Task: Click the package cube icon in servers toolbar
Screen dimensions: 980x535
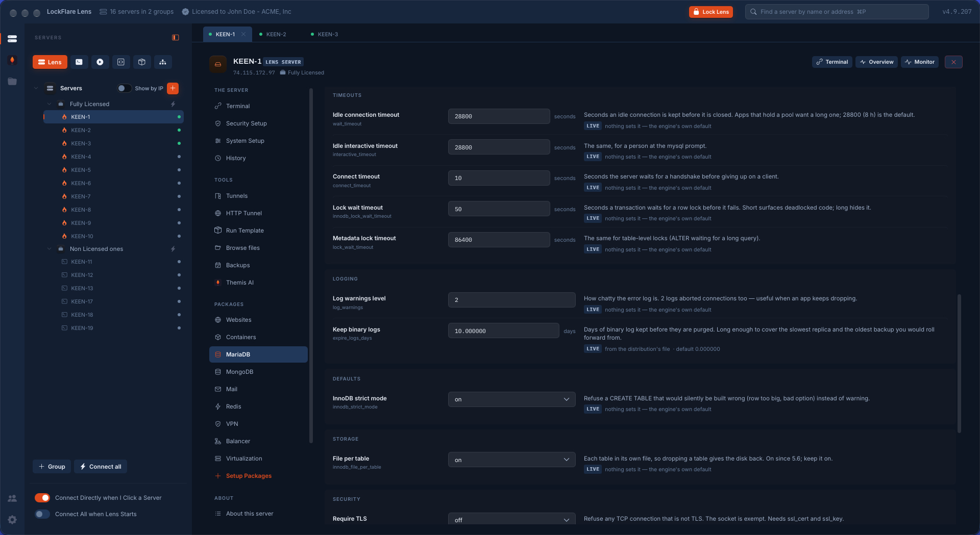Action: tap(142, 62)
